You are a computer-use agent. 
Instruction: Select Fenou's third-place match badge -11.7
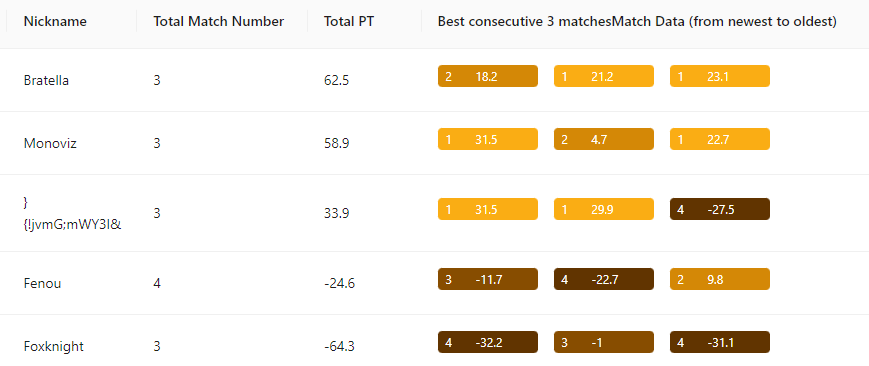click(x=488, y=279)
